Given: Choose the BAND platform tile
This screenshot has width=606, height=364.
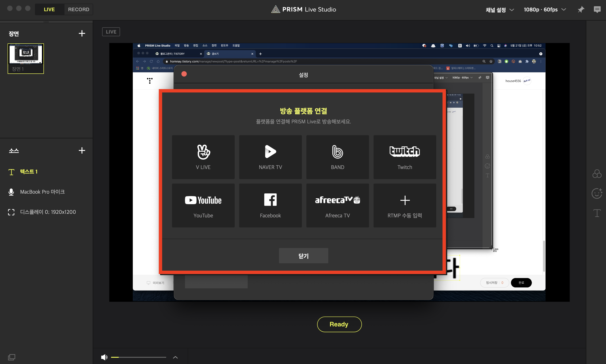Looking at the screenshot, I should click(337, 157).
